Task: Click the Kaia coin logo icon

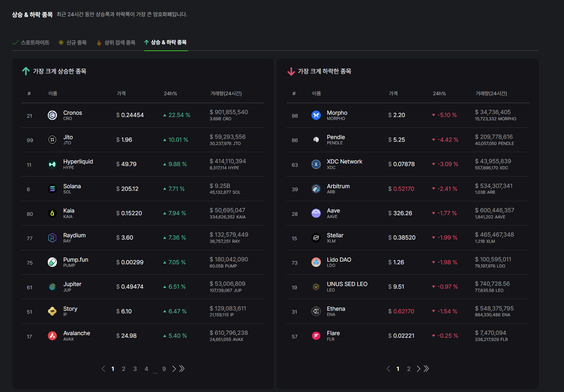Action: [x=52, y=213]
